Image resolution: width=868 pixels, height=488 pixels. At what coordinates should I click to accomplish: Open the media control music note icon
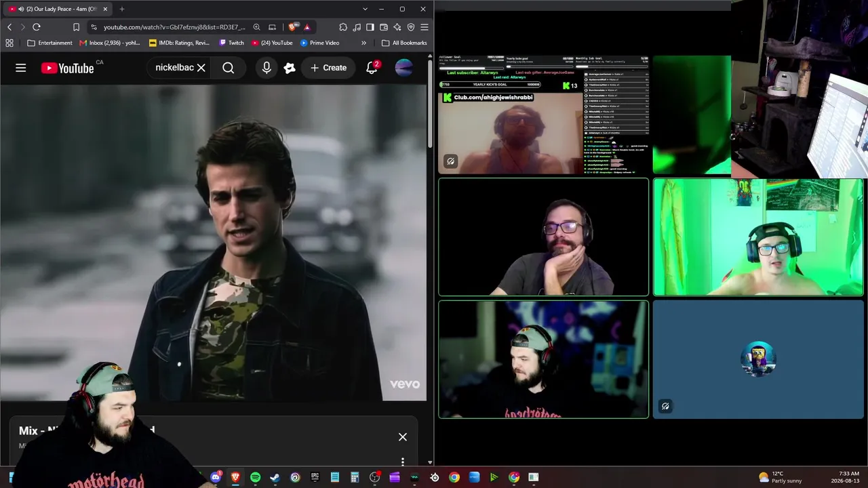click(357, 27)
